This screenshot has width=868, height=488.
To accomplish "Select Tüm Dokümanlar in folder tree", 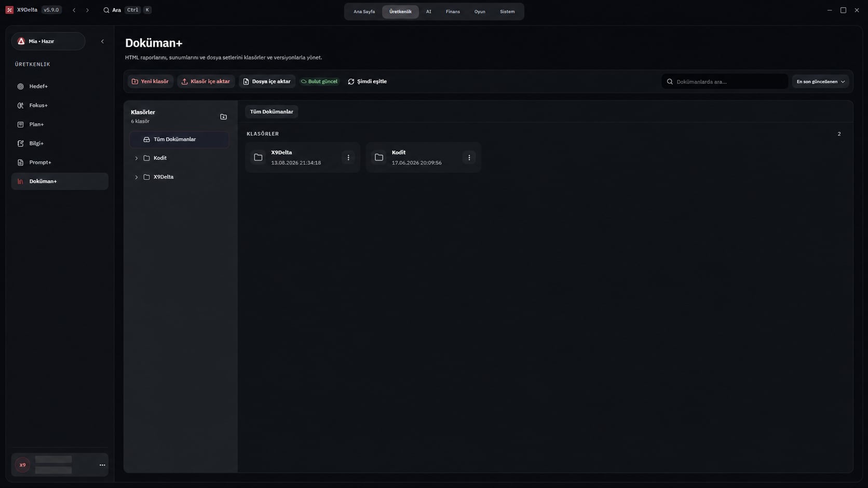I will click(179, 139).
